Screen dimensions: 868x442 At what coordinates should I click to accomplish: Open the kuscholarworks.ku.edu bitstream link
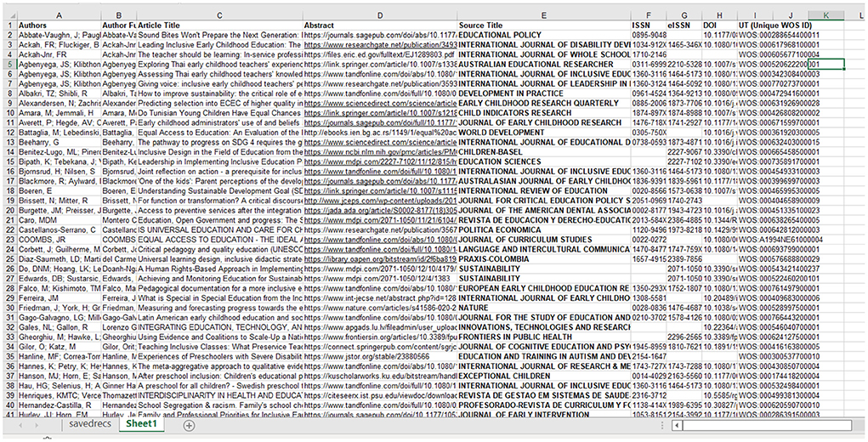pyautogui.click(x=380, y=376)
